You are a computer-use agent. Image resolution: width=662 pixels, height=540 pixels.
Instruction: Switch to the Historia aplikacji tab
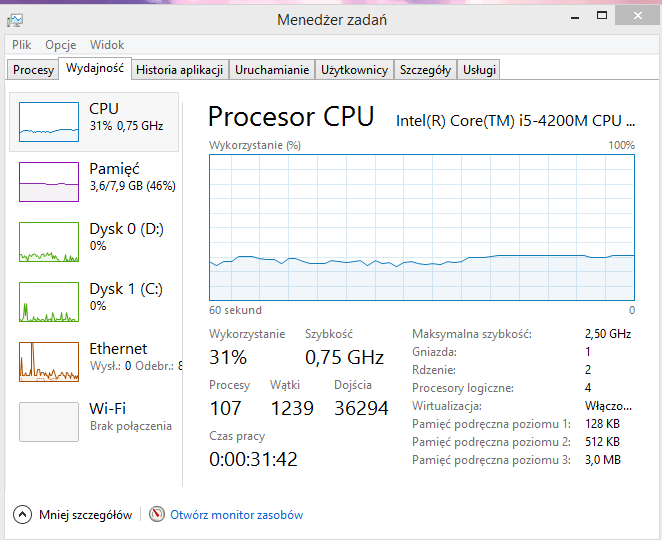tap(179, 70)
